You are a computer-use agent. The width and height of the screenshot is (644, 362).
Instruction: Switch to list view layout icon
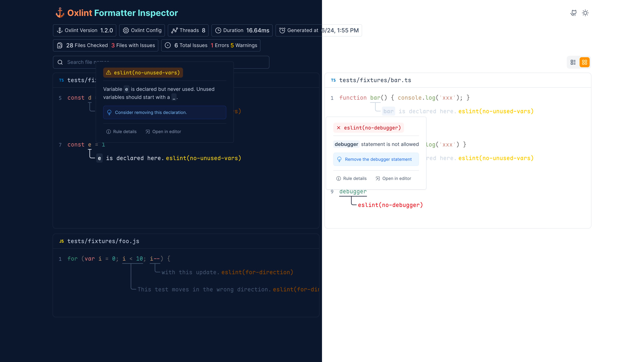click(573, 62)
